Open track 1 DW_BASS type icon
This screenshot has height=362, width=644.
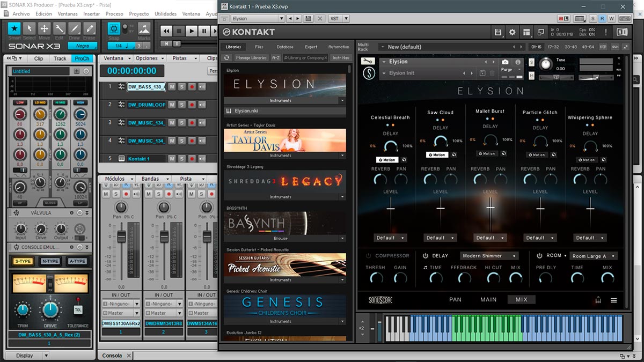point(122,86)
